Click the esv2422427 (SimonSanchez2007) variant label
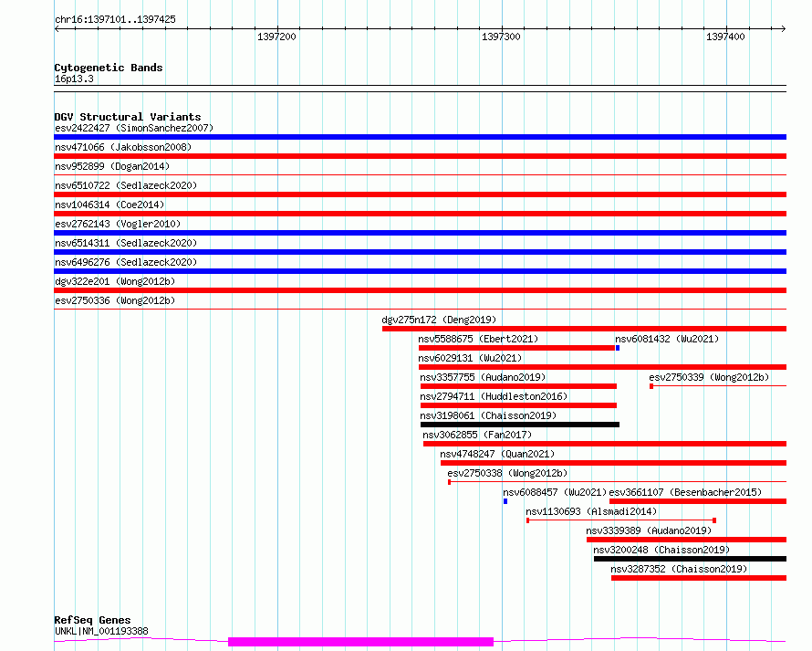 pos(134,128)
